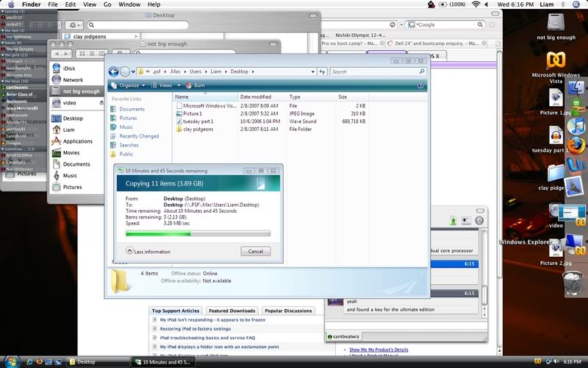The width and height of the screenshot is (588, 368).
Task: Open Applications in the Finder sidebar
Action: (77, 141)
